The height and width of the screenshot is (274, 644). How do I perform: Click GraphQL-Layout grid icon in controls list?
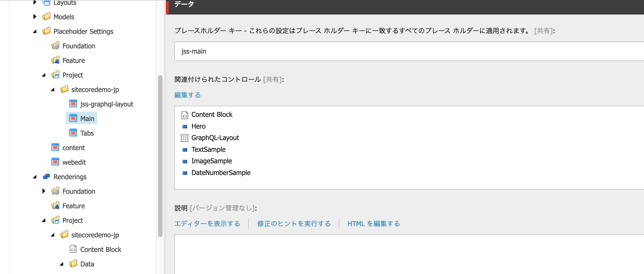click(x=185, y=138)
